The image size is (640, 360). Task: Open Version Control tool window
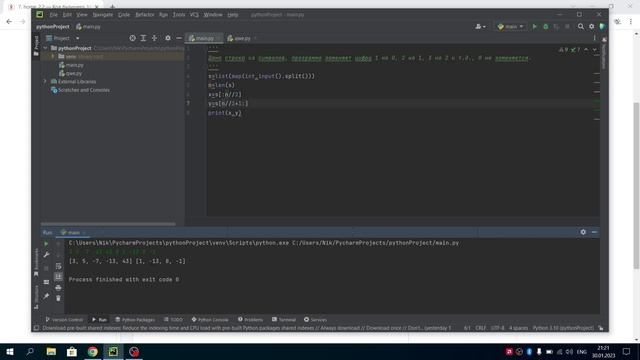64,320
